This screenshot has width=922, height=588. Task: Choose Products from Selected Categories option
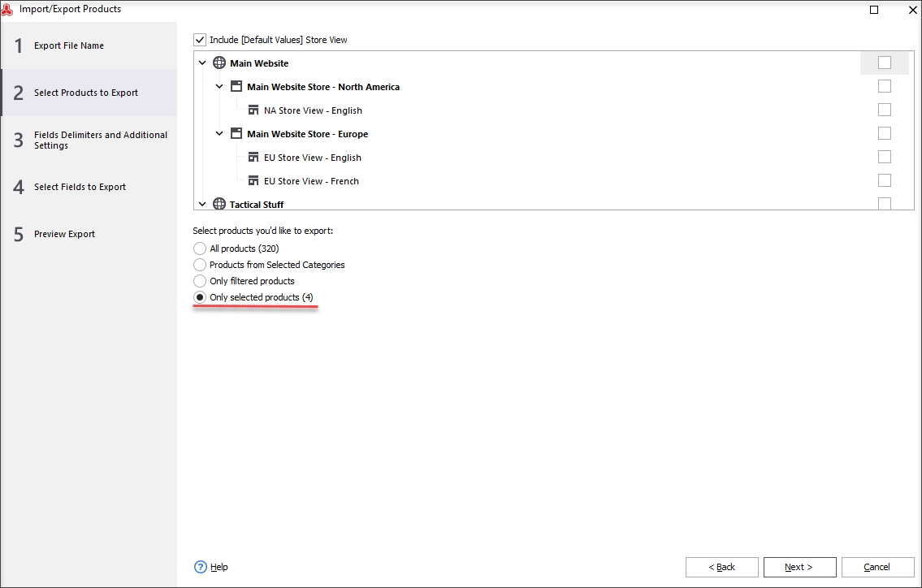point(200,265)
